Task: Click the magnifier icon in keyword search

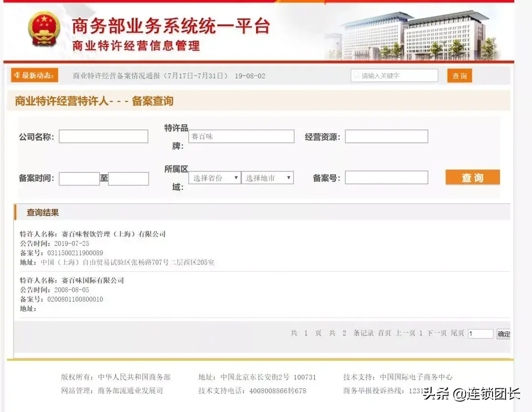Action: click(356, 75)
